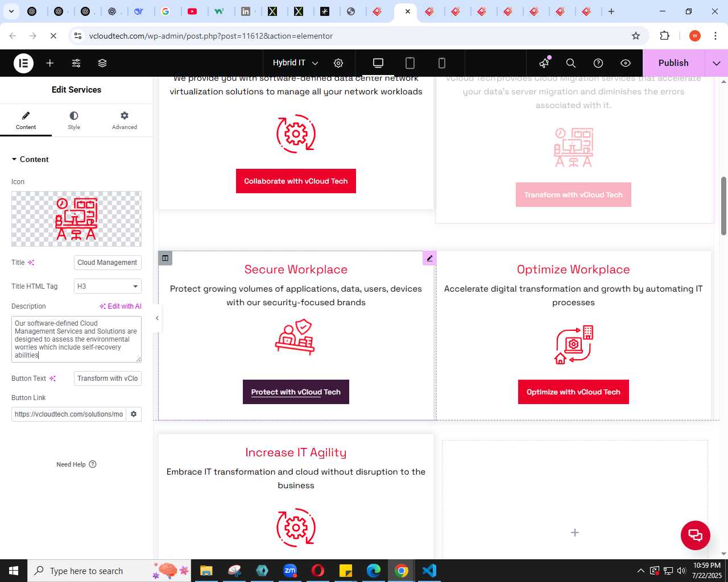Click Protect with vCloud Tech button
This screenshot has width=728, height=582.
tap(296, 392)
